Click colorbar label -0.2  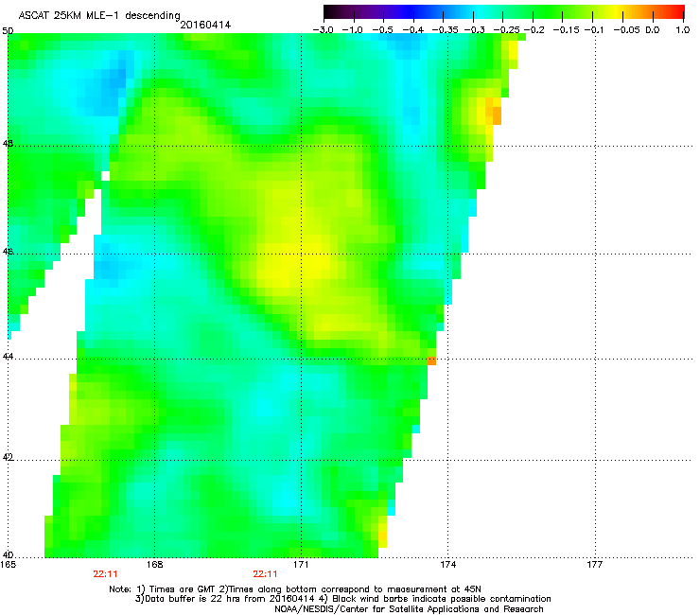click(x=534, y=30)
